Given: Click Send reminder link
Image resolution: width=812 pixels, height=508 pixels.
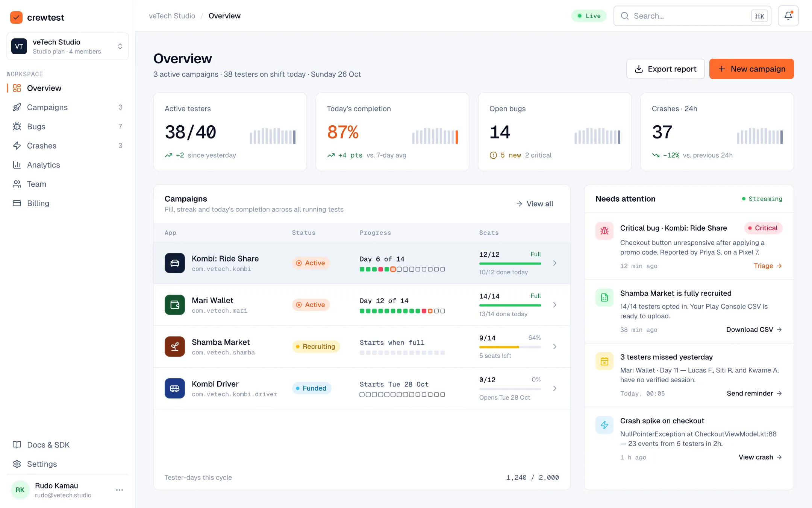Looking at the screenshot, I should [x=754, y=393].
